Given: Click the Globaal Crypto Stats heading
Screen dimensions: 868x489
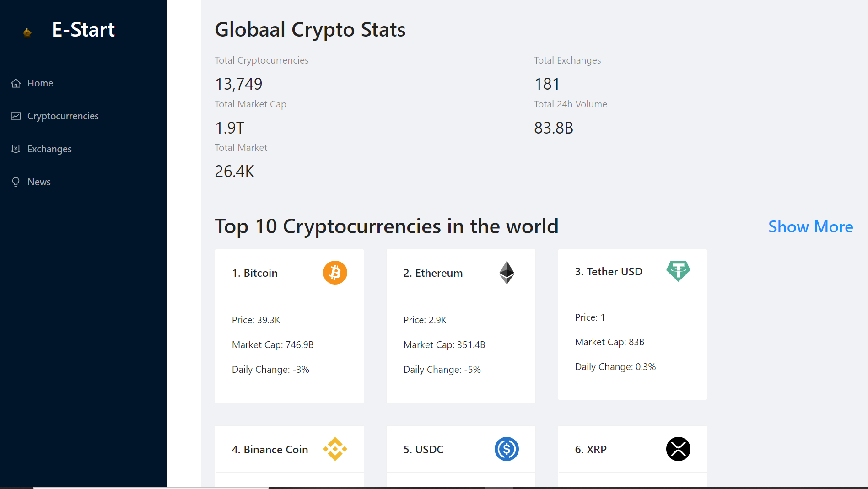Looking at the screenshot, I should click(310, 30).
